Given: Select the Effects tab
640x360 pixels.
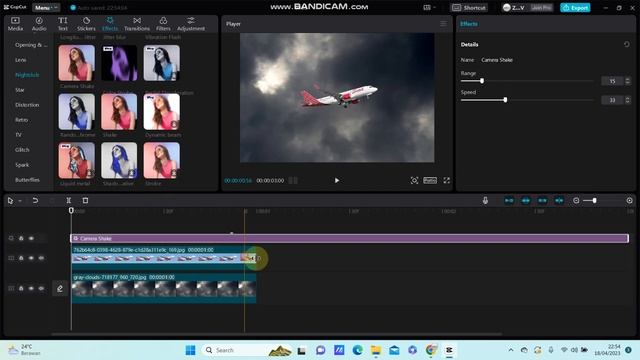Looking at the screenshot, I should (x=110, y=24).
